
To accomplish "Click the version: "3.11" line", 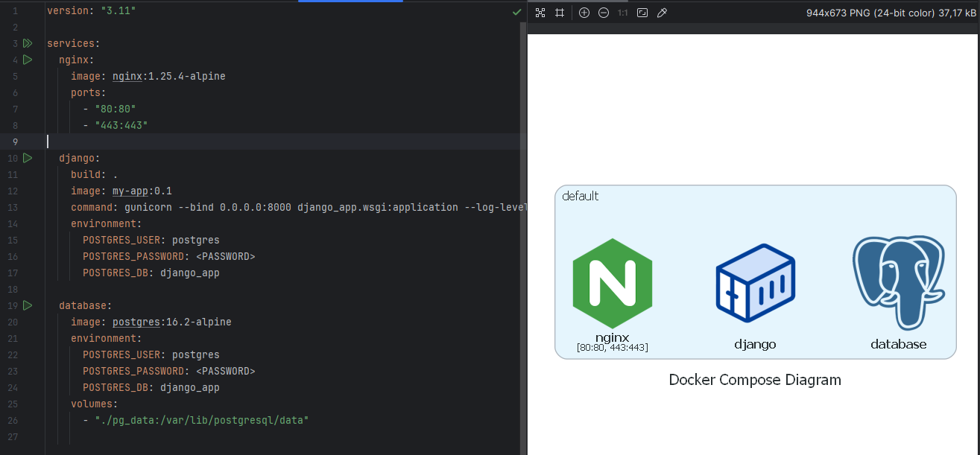I will pyautogui.click(x=92, y=10).
